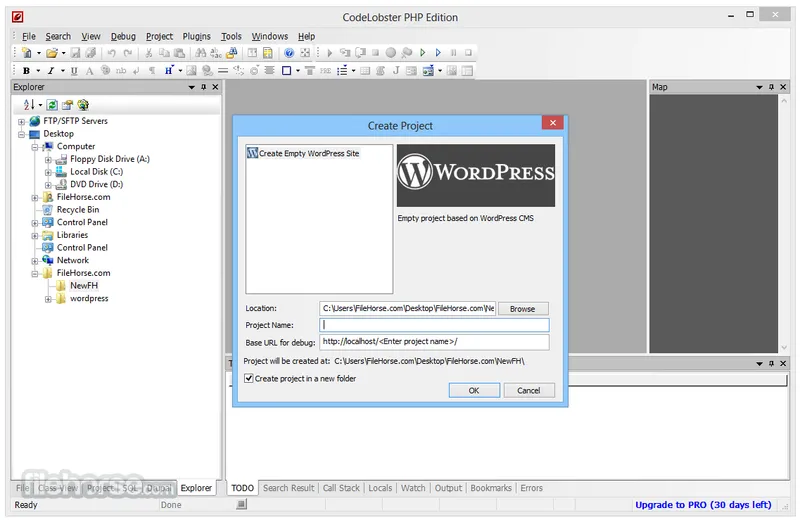Click the status bar small square icon
The width and height of the screenshot is (800, 520).
click(241, 505)
